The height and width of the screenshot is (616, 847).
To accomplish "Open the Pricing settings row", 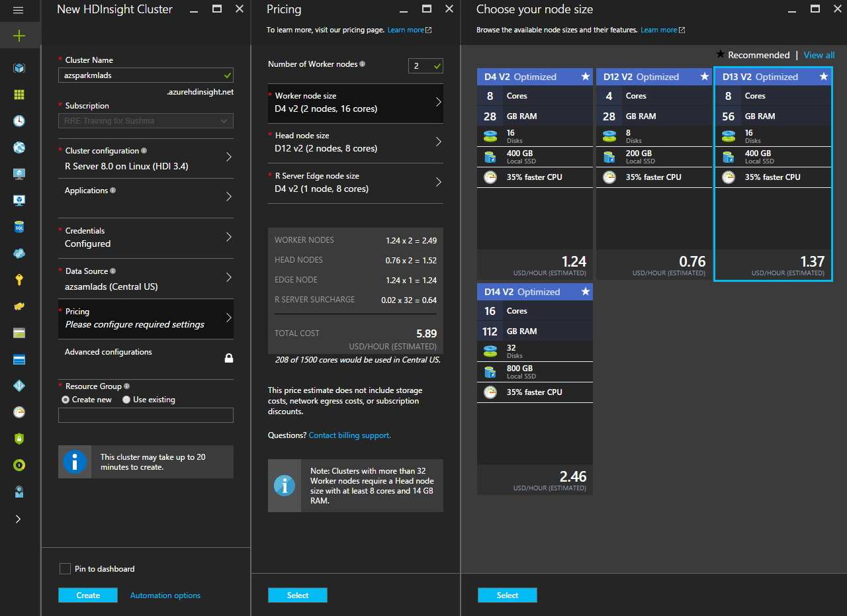I will [x=146, y=319].
